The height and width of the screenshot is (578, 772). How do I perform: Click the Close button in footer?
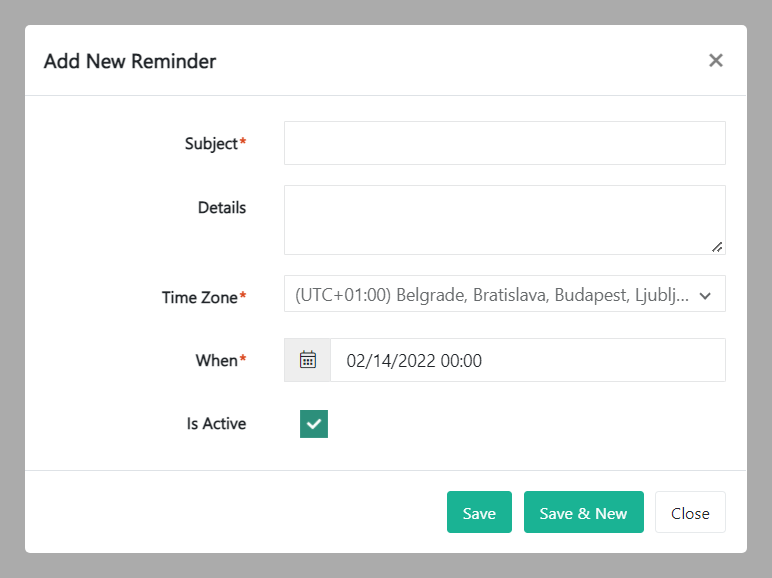click(x=690, y=513)
